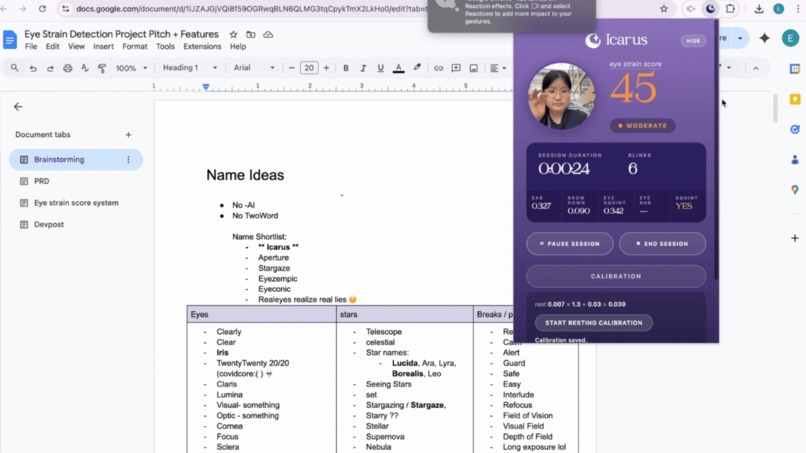Click the font size field
The image size is (806, 453).
click(309, 68)
